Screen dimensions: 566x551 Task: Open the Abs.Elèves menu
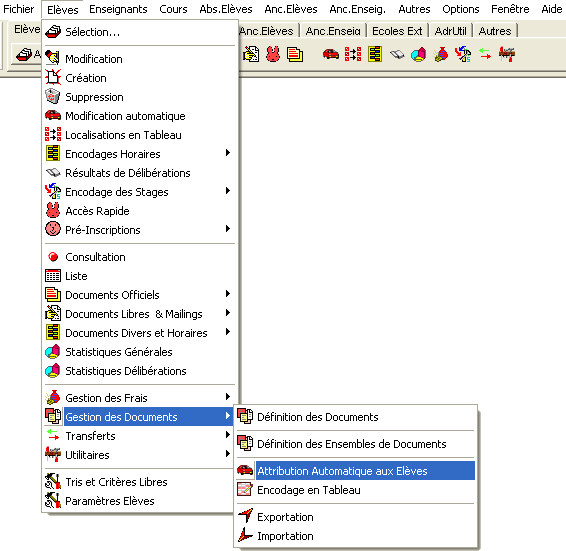[x=226, y=9]
